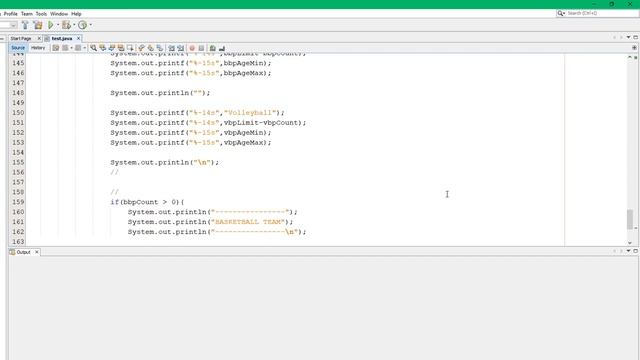Open the Help menu

(76, 14)
